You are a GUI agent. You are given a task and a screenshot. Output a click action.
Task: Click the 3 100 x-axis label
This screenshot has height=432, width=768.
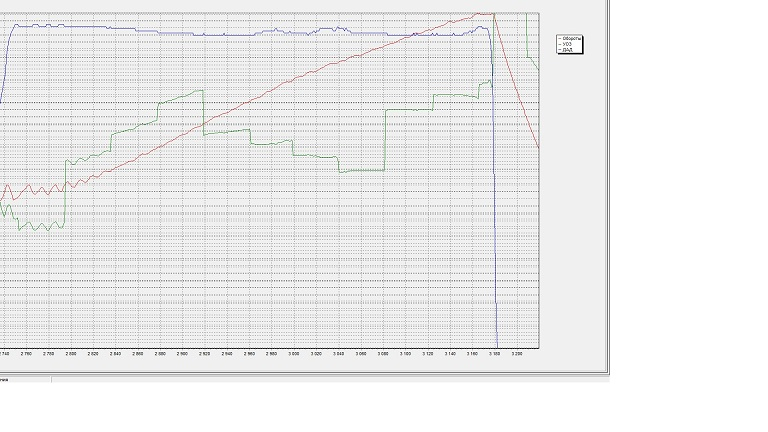(406, 353)
